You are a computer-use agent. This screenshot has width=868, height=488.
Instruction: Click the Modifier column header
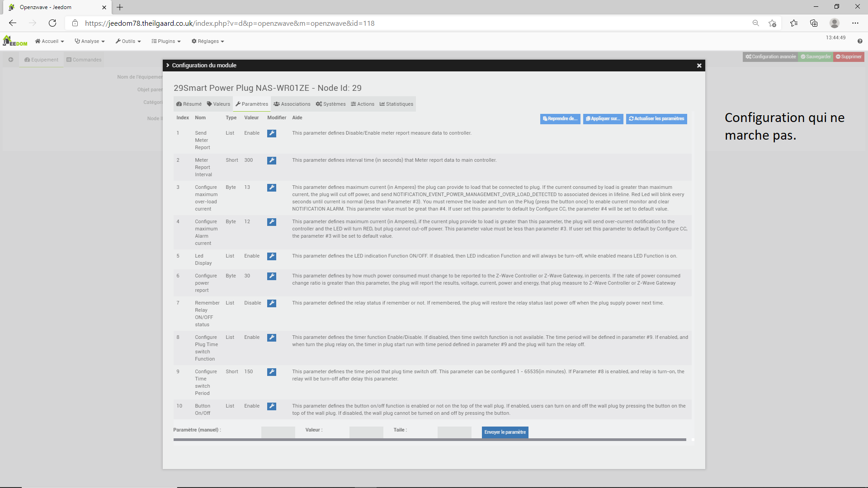click(x=277, y=117)
